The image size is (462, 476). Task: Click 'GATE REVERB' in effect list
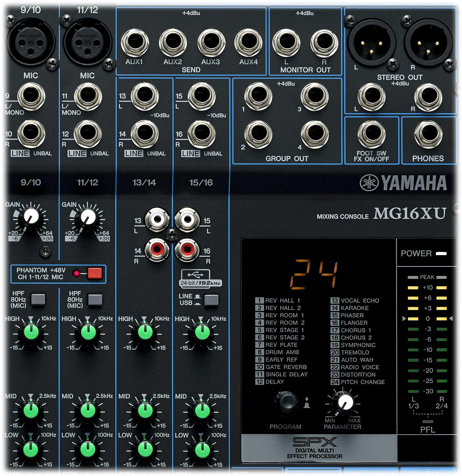pos(286,367)
